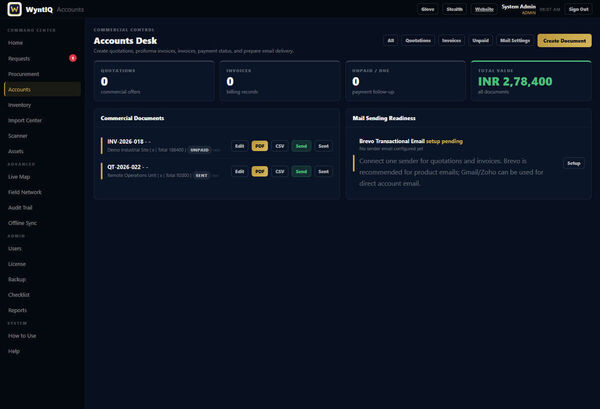Select Accounts in the sidebar
This screenshot has height=409, width=600.
click(42, 89)
